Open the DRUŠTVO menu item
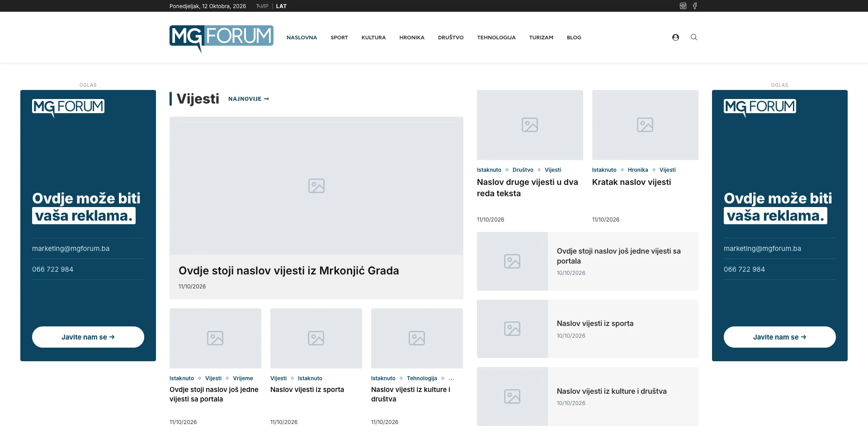 coord(451,38)
